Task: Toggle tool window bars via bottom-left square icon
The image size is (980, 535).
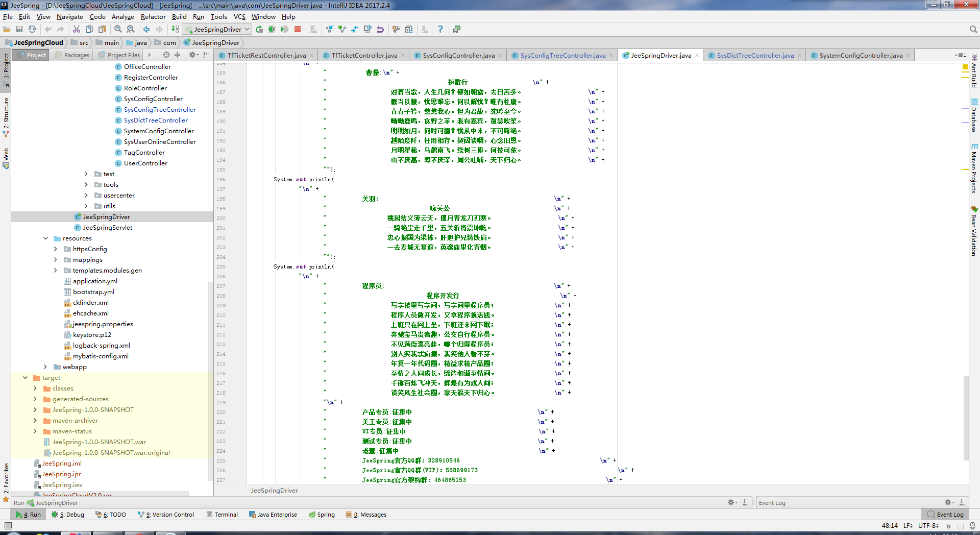Action: coord(8,525)
